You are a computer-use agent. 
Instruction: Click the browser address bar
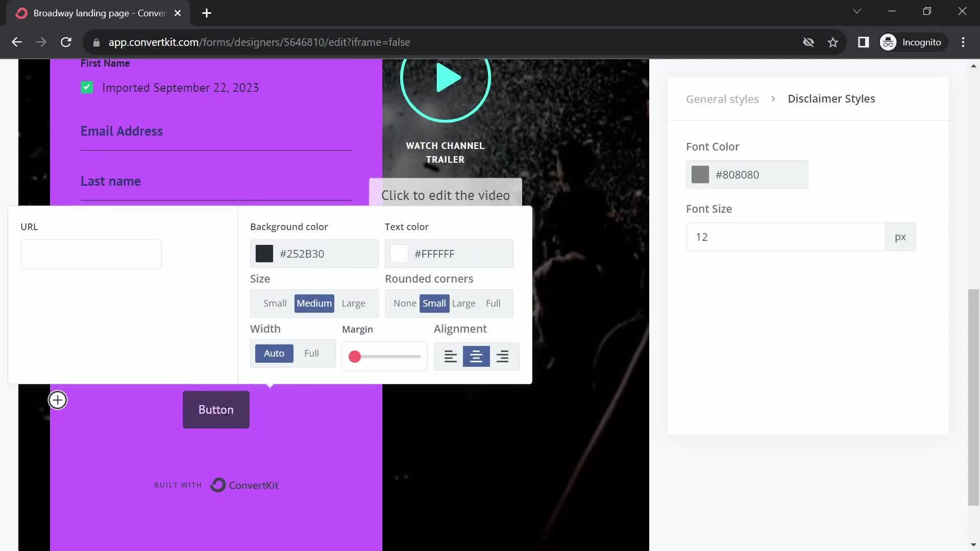click(444, 42)
